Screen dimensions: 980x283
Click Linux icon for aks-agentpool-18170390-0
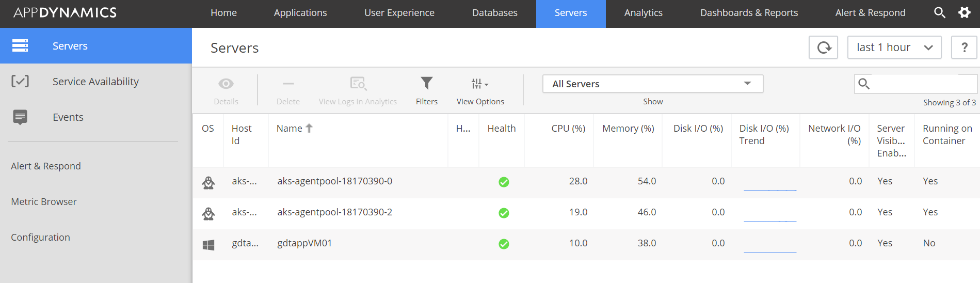pos(208,182)
